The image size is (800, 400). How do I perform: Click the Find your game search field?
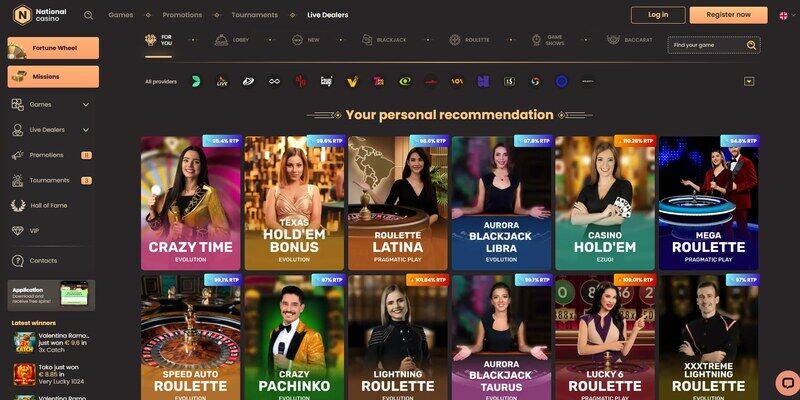pos(714,45)
